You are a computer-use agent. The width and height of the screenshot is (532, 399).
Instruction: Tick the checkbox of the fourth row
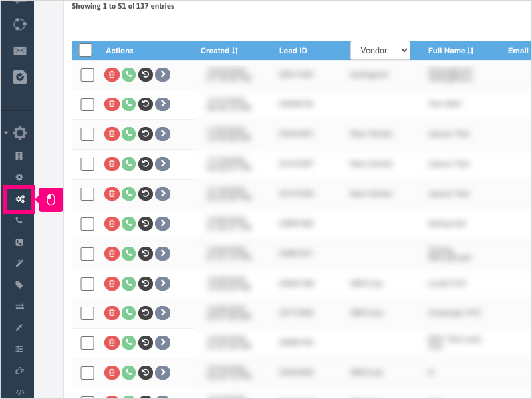87,164
